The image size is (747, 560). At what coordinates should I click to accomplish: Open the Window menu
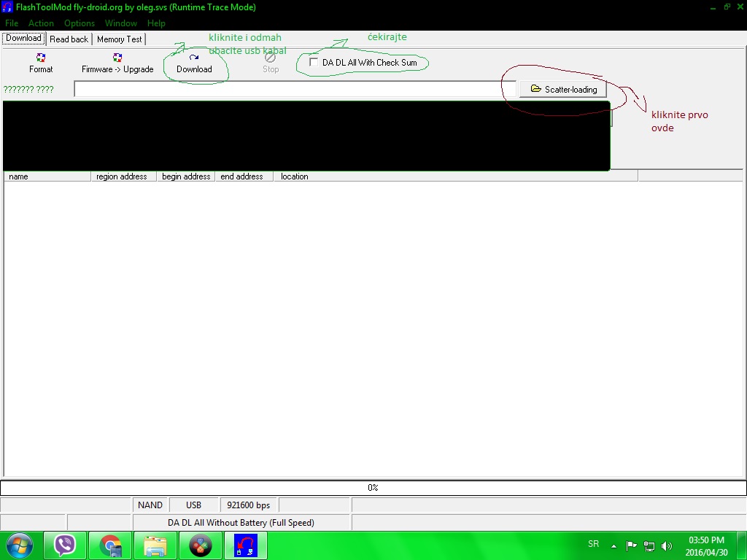[x=121, y=23]
